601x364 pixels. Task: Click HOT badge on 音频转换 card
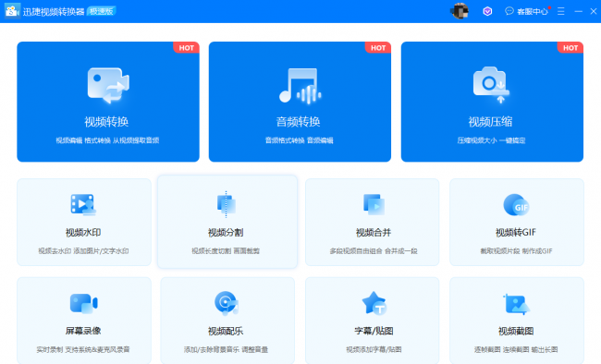(x=378, y=47)
